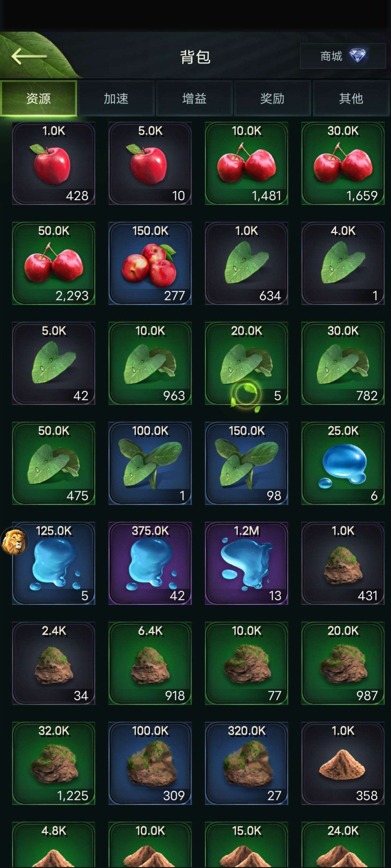The height and width of the screenshot is (868, 391).
Task: Open the 奖励 tab
Action: (x=273, y=98)
